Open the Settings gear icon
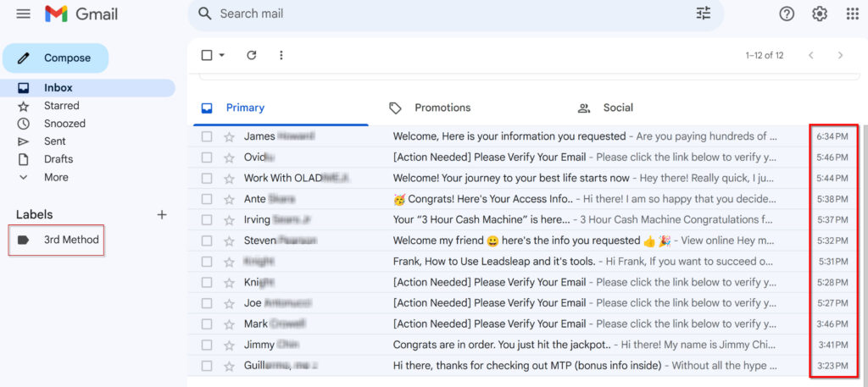868x387 pixels. (x=819, y=14)
